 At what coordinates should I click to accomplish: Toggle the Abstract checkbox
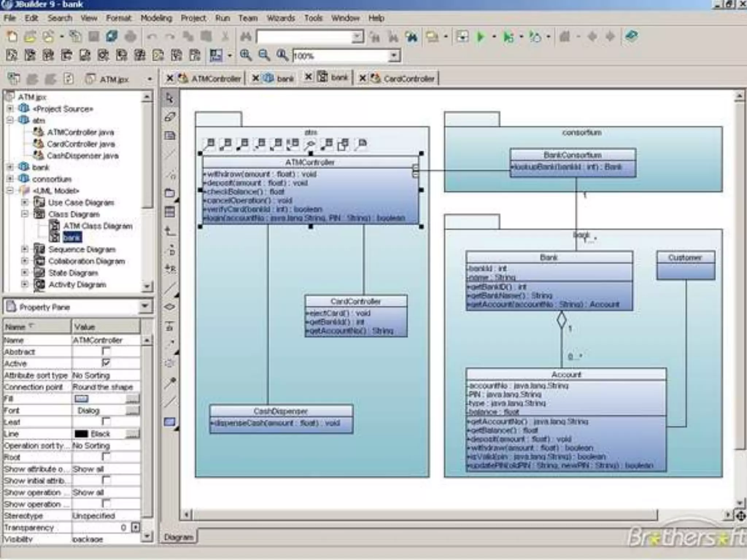pos(106,351)
